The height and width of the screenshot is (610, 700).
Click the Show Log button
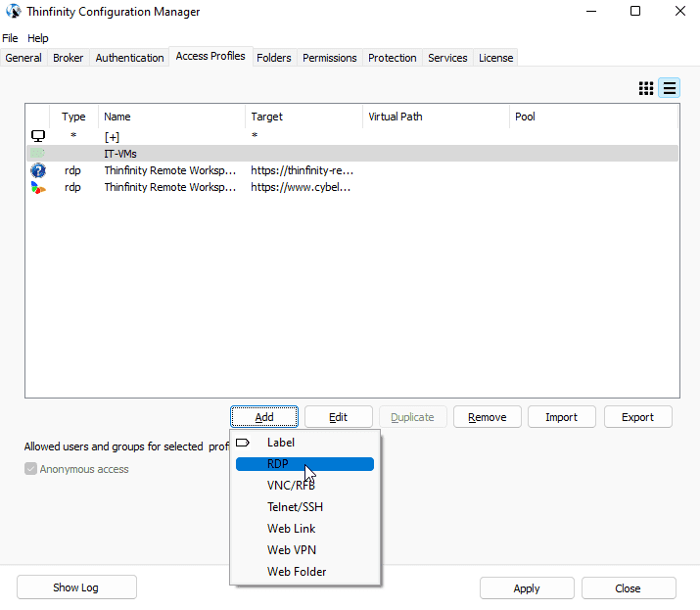(x=76, y=587)
